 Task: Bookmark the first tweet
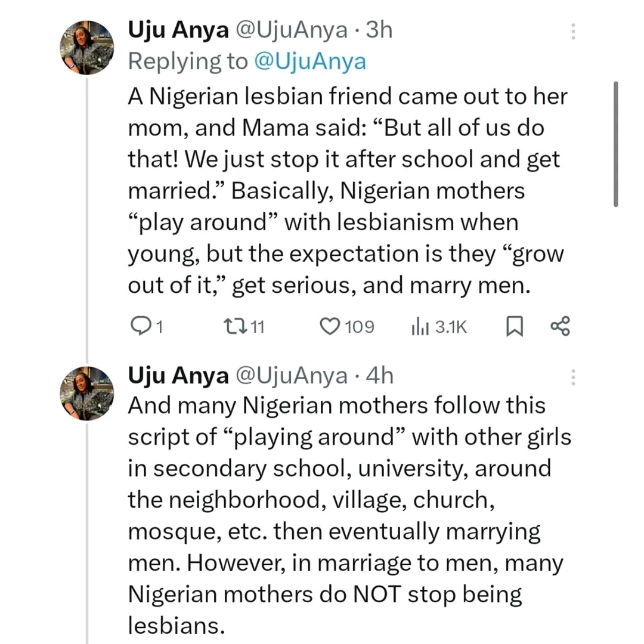(514, 326)
